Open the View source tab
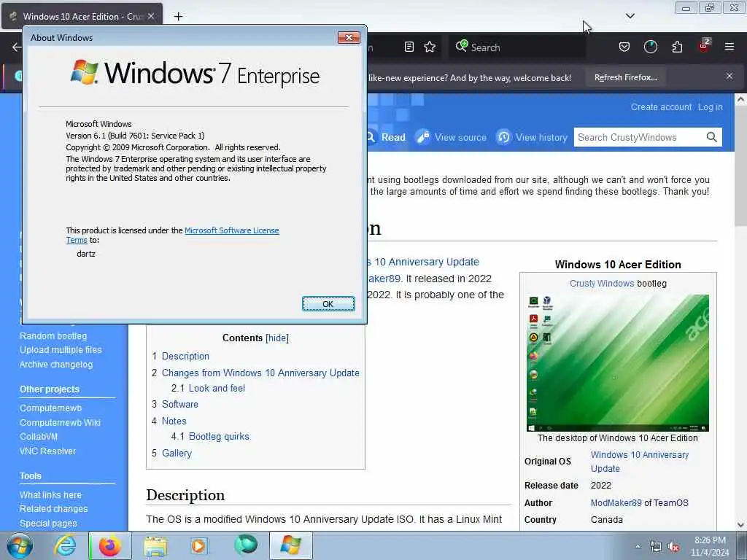This screenshot has width=747, height=560. tap(451, 137)
